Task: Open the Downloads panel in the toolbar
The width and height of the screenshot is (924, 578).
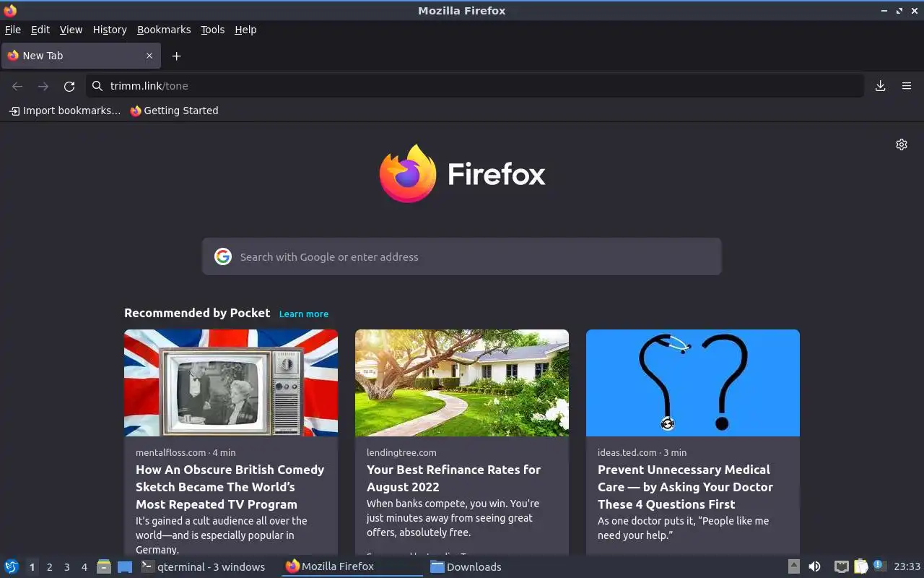Action: tap(881, 86)
